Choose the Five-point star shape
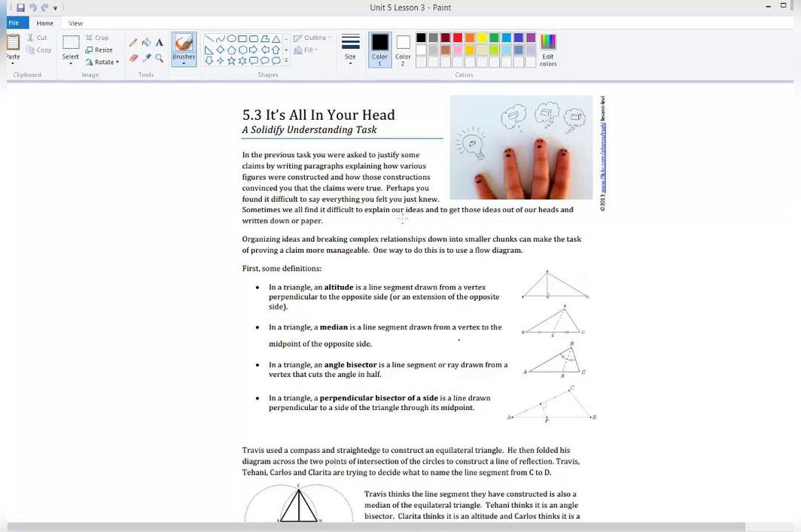This screenshot has width=801, height=532. [231, 61]
